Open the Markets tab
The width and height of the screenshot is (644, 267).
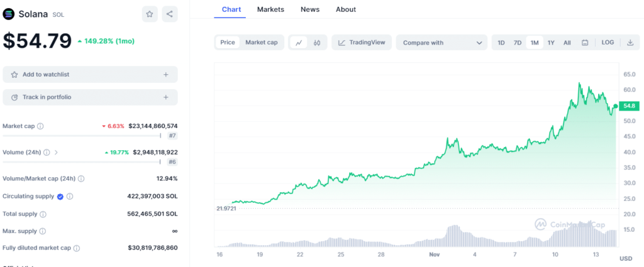point(270,9)
